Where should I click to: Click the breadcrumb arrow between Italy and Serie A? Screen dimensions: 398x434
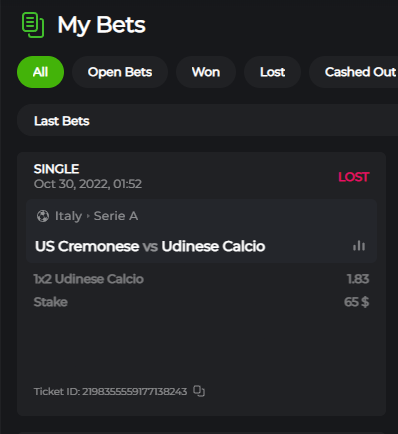tap(88, 216)
